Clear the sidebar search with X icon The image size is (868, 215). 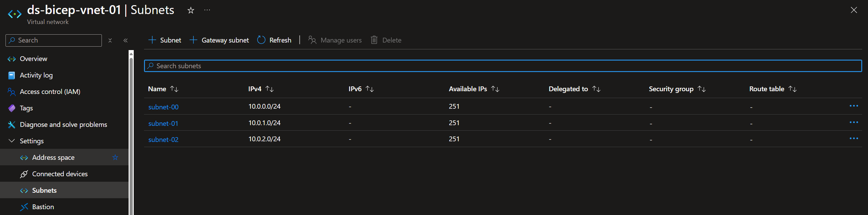coord(110,40)
